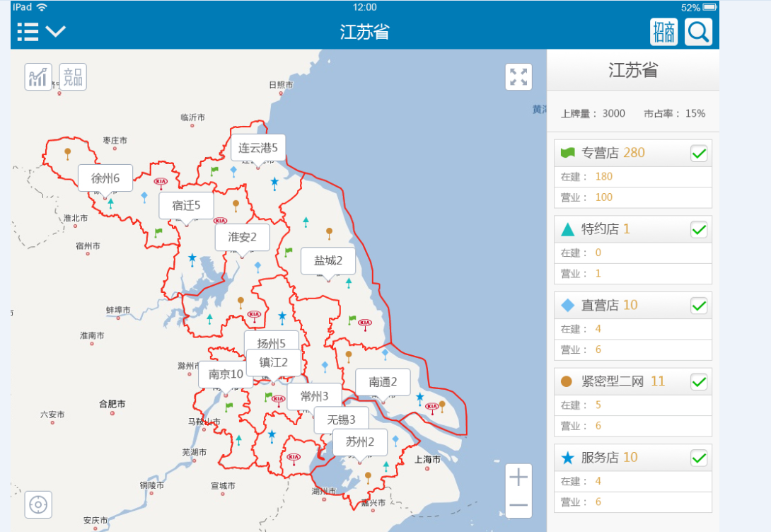Click the locate target icon on map
Image resolution: width=771 pixels, height=532 pixels.
38,505
